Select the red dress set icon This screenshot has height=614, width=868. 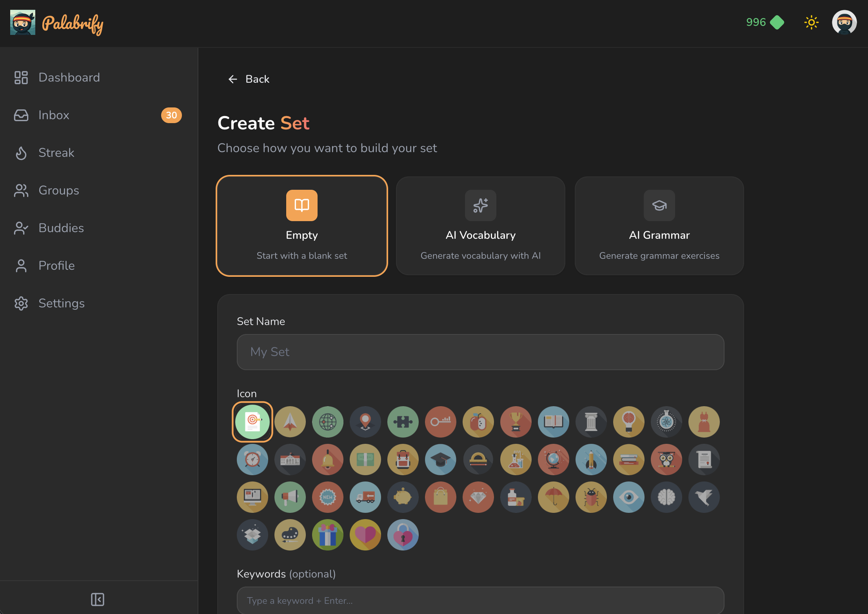pyautogui.click(x=704, y=422)
